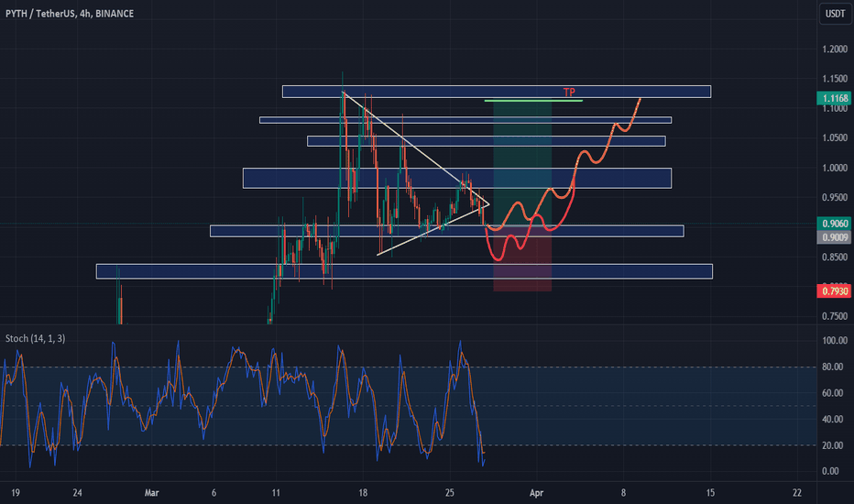Click the 0.7500 price axis value
The image size is (854, 504).
tap(835, 316)
